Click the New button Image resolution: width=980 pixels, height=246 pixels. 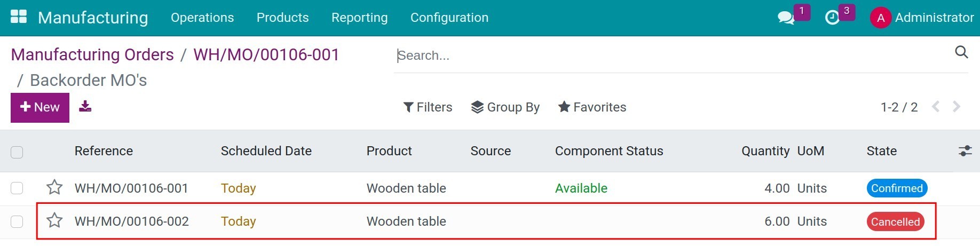(40, 108)
